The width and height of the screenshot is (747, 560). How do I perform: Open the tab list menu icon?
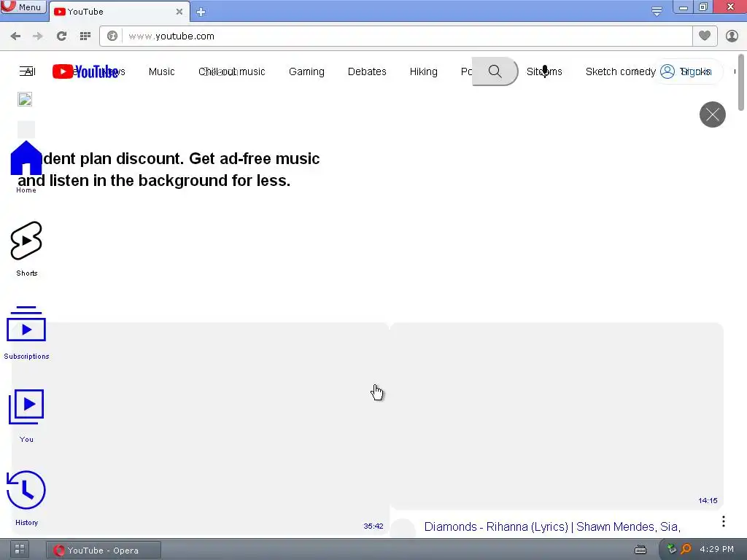657,11
